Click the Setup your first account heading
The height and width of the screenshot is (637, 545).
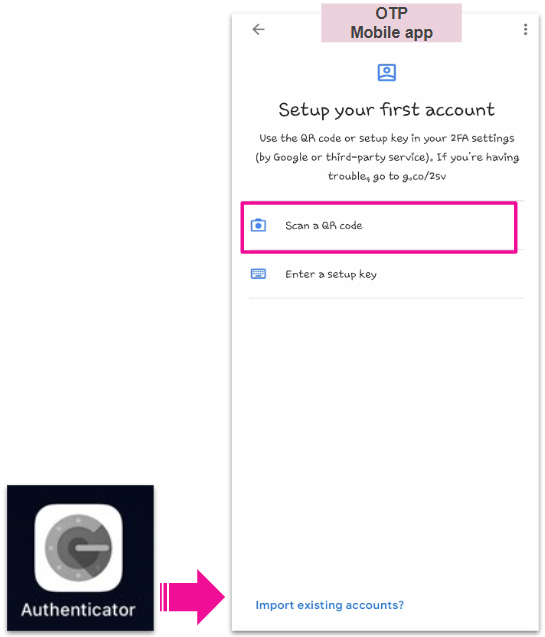(386, 110)
